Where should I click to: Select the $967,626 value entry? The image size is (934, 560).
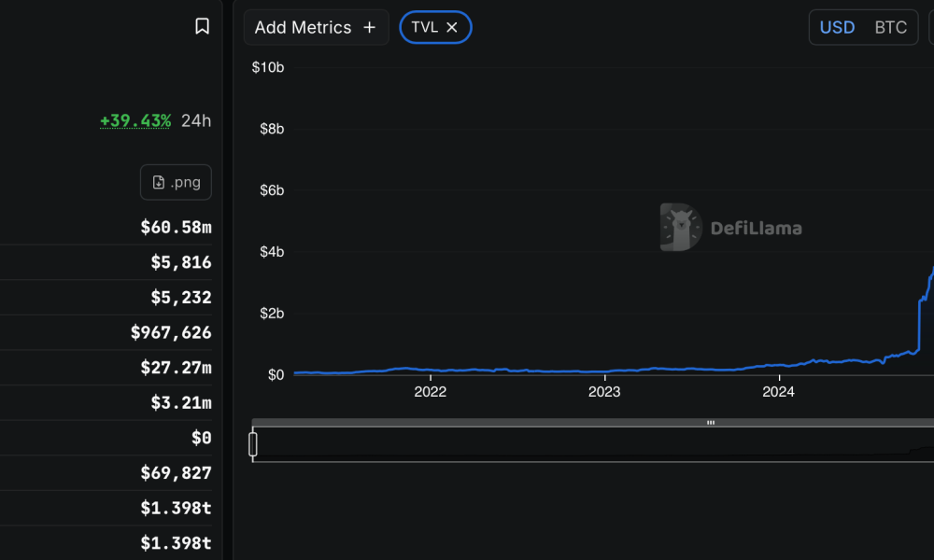[171, 332]
